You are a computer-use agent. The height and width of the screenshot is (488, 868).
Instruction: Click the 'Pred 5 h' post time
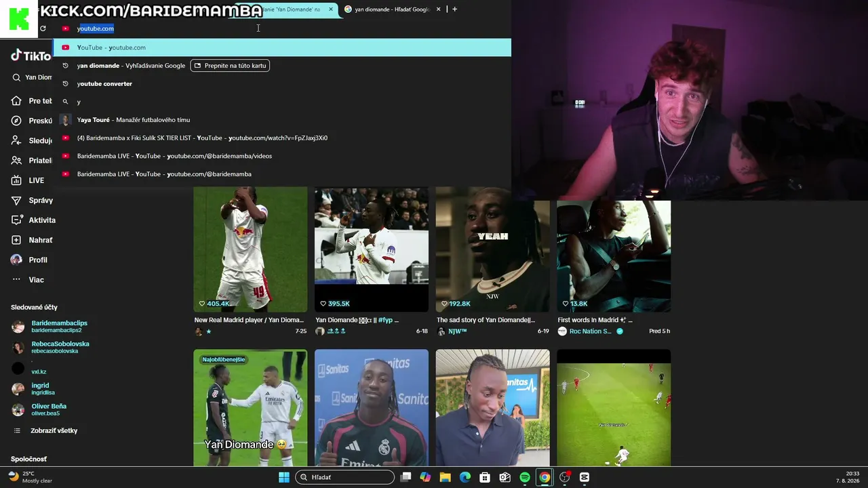659,331
